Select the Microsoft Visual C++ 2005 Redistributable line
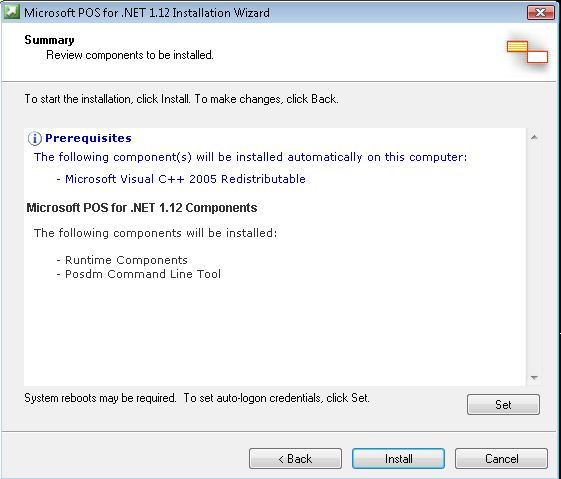Screen dimensions: 561x479 [x=181, y=179]
